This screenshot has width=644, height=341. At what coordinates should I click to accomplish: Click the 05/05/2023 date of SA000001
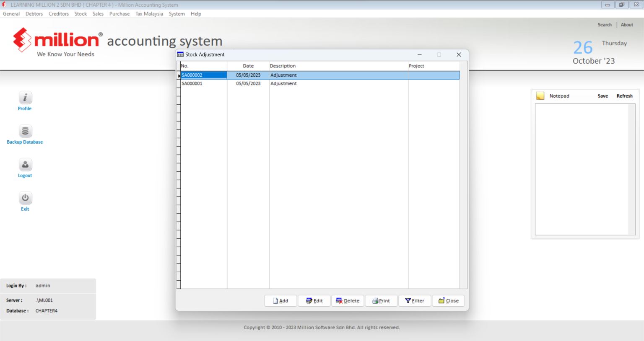tap(248, 83)
